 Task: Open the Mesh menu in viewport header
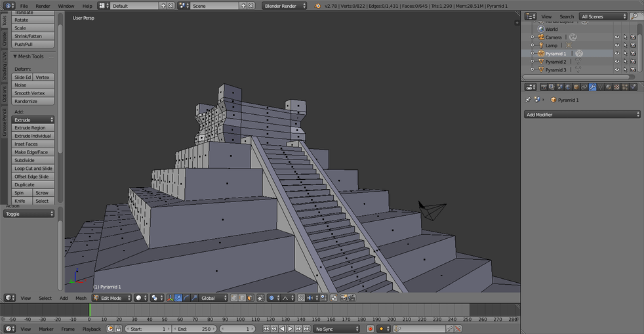[81, 298]
